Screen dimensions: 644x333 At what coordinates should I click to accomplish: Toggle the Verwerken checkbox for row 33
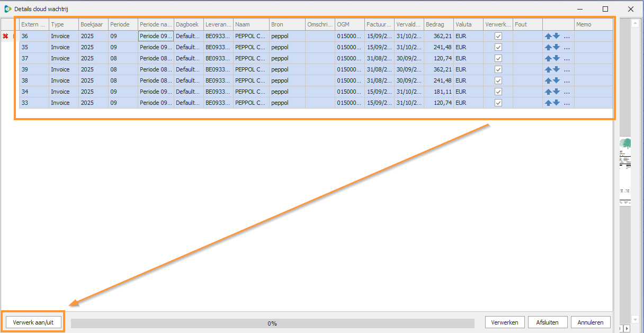pos(498,103)
